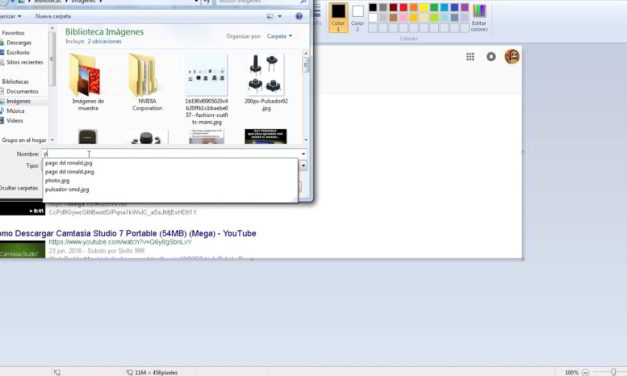Pick the black color swatch
This screenshot has width=627, height=376.
click(x=373, y=8)
